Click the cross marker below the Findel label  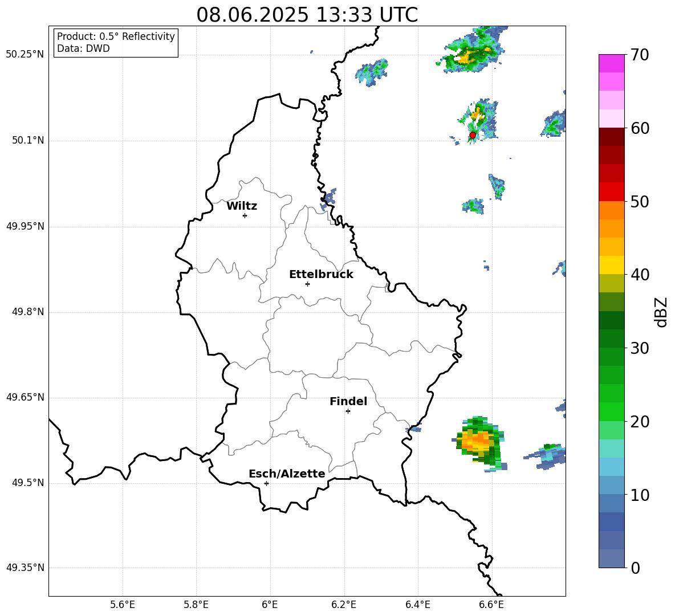[348, 411]
